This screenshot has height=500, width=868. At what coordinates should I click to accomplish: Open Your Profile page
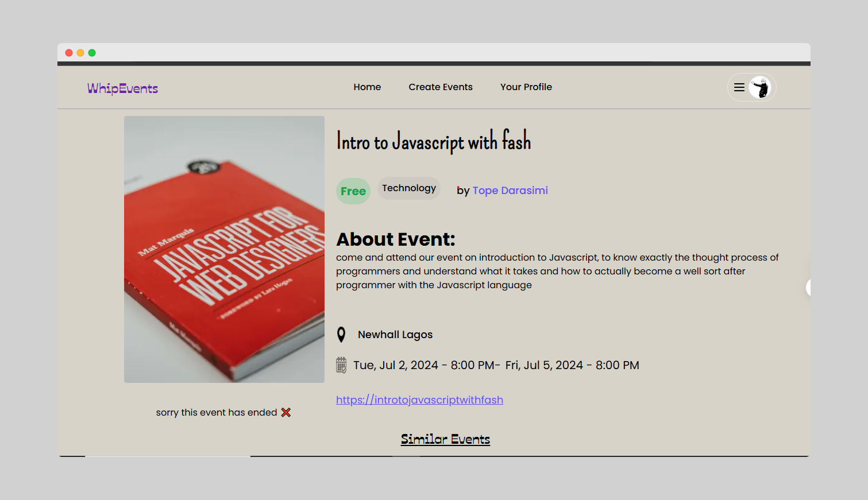pos(526,87)
